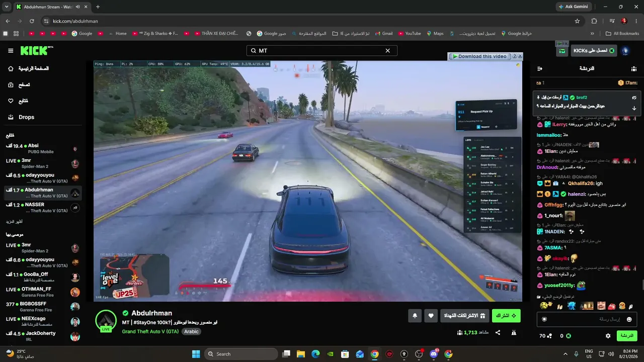
Task: Click the green Subscribe button
Action: click(x=506, y=316)
